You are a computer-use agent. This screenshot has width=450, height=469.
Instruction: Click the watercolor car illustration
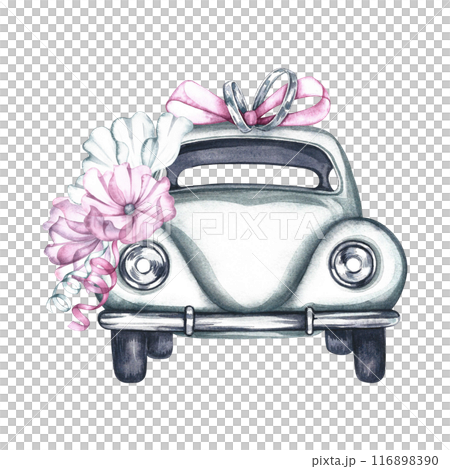225,226
